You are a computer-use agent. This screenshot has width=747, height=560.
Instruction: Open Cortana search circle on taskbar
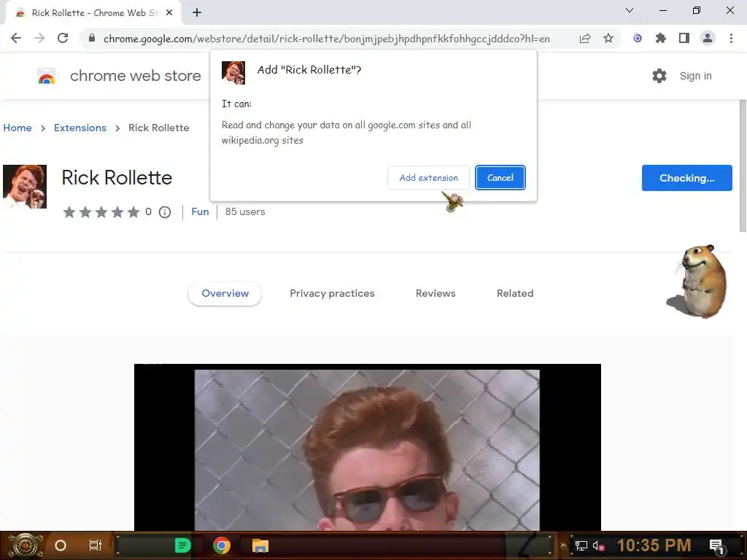click(x=61, y=545)
